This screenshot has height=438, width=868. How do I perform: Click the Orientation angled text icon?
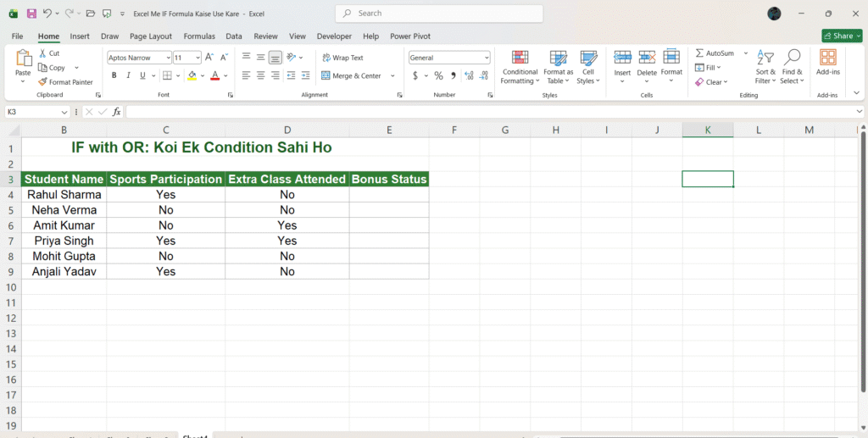tap(292, 57)
